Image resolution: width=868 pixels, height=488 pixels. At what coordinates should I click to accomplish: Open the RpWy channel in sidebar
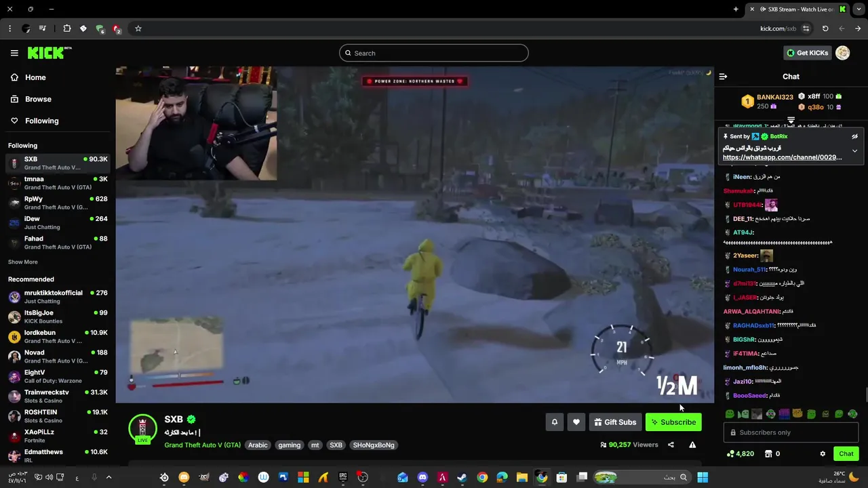pyautogui.click(x=58, y=203)
